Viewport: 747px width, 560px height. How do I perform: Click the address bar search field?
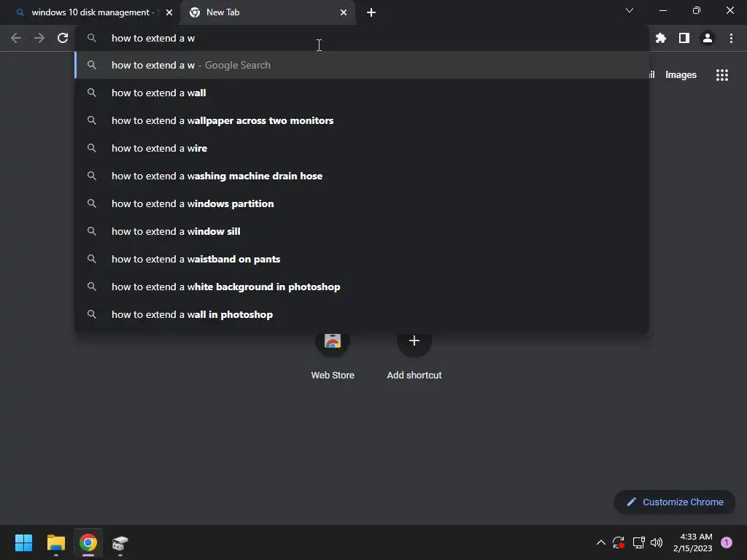click(x=362, y=38)
